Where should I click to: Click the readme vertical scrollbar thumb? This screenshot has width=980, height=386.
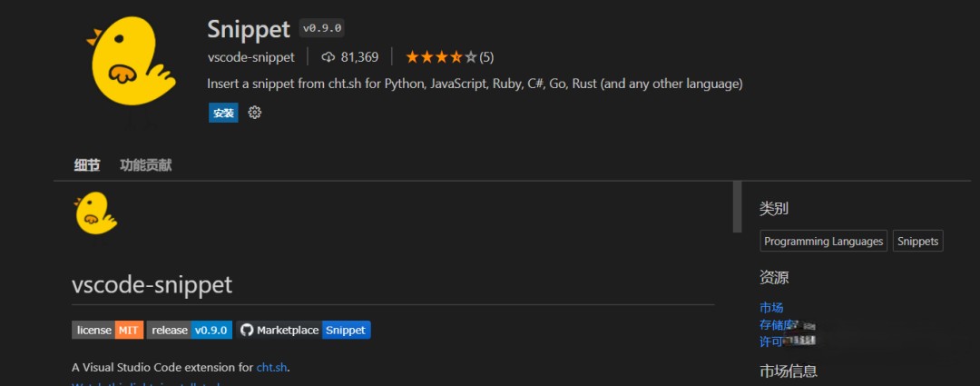click(x=737, y=207)
